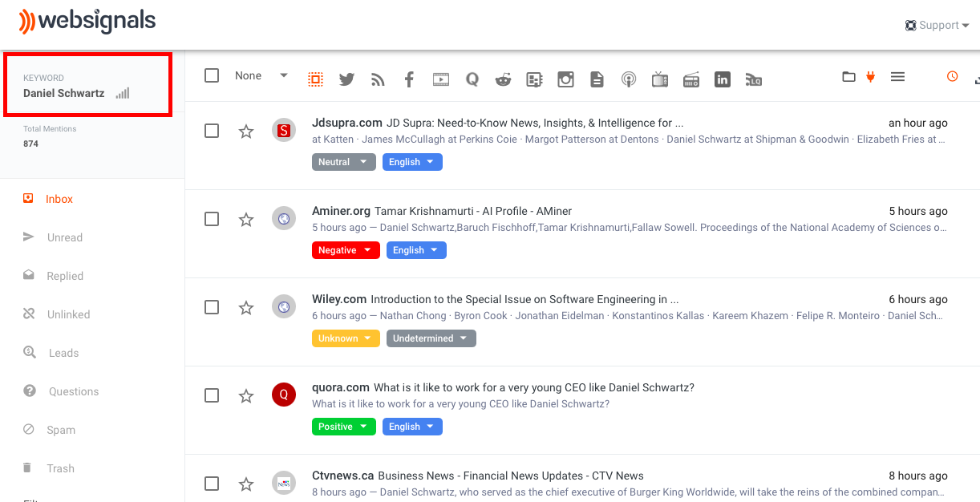Filter mentions by Facebook
Viewport: 980px width, 502px height.
click(x=409, y=79)
